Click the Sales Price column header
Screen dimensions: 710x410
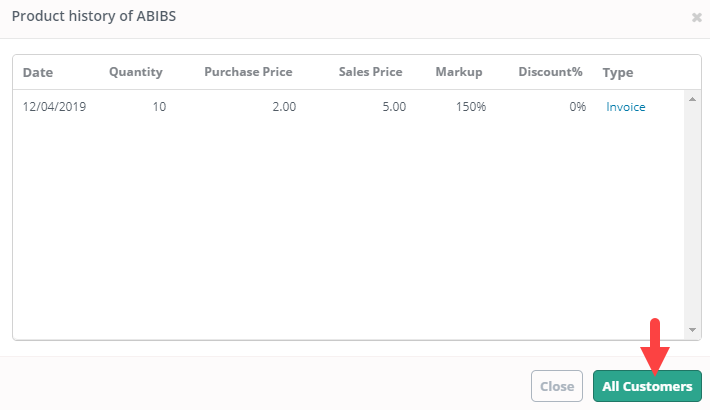point(370,72)
